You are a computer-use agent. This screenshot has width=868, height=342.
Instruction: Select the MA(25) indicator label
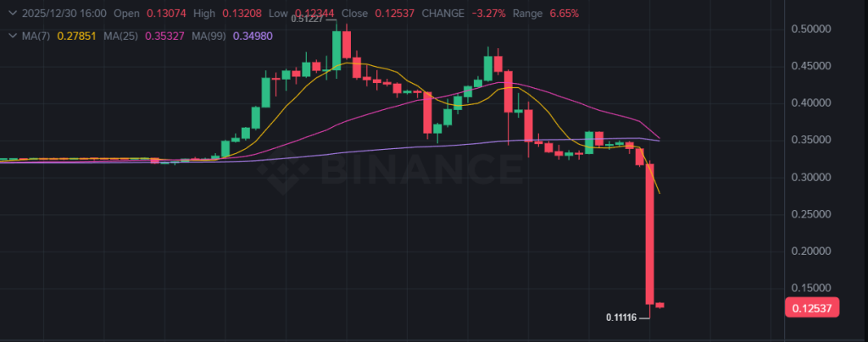click(x=122, y=36)
